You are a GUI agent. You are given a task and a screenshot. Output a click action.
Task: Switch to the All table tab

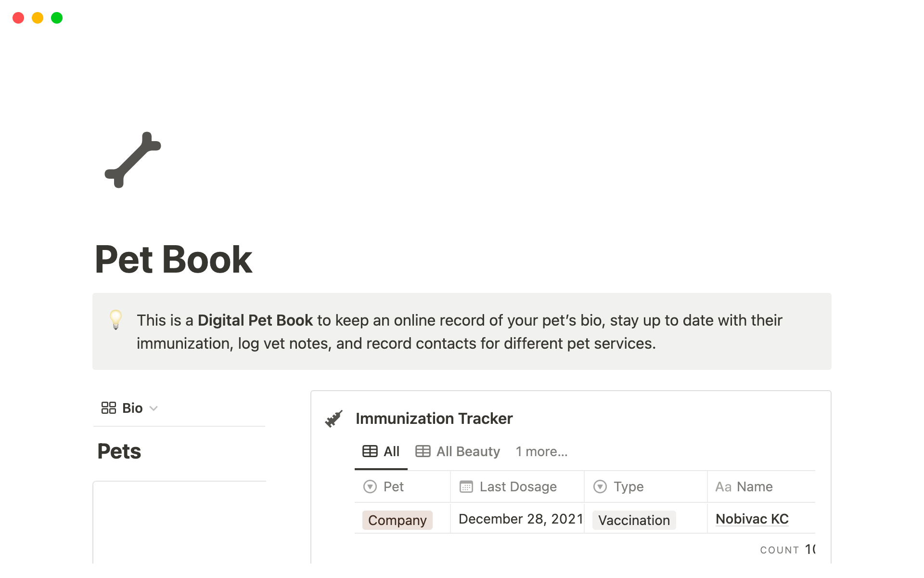tap(381, 451)
